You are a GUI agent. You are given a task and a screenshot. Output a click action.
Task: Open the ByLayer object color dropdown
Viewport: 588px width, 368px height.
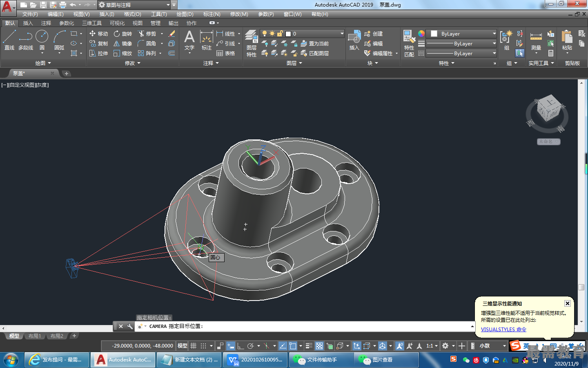point(462,34)
